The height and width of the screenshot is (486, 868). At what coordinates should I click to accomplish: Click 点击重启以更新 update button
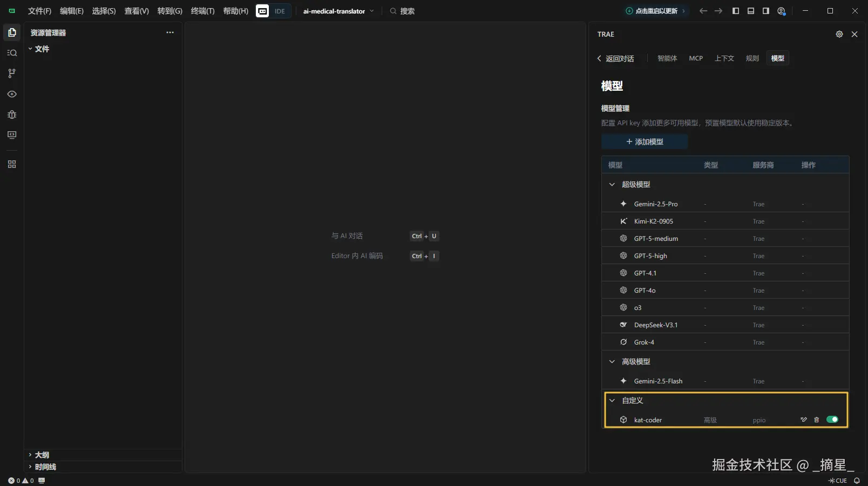pos(655,11)
